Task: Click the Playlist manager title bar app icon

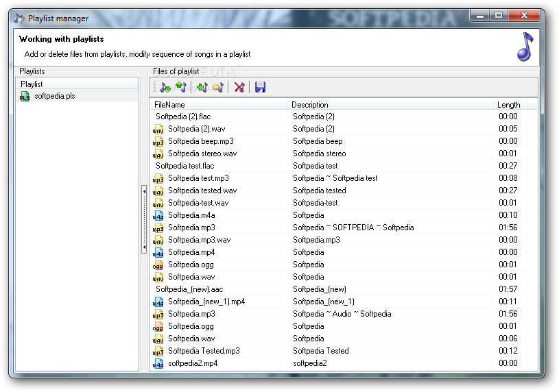Action: coord(19,19)
